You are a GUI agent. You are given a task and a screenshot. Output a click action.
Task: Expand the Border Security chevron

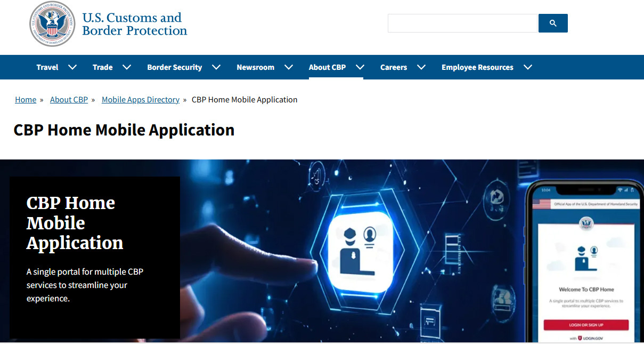[x=216, y=67]
